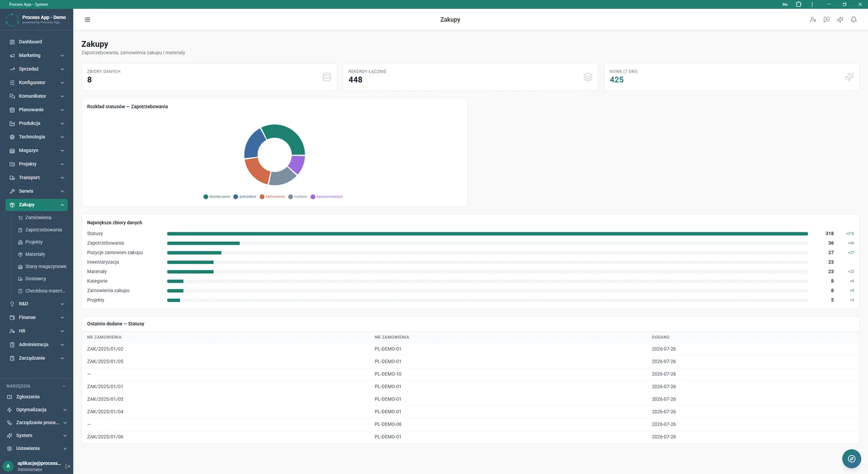Image resolution: width=868 pixels, height=474 pixels.
Task: Click the Statuses progress bar
Action: point(487,233)
